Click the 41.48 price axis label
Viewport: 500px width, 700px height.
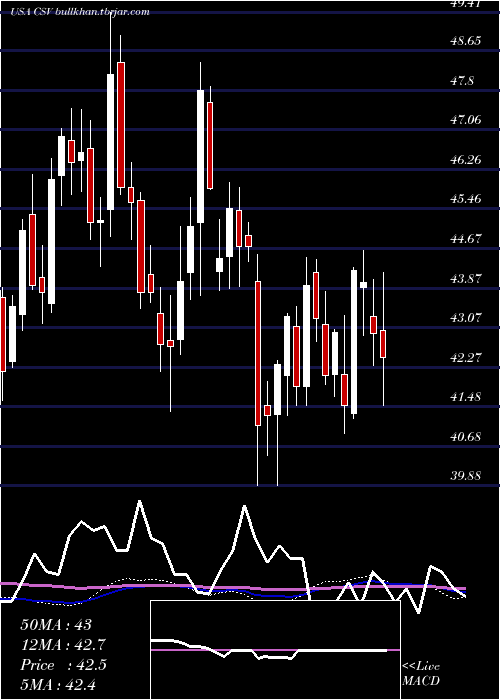point(466,396)
